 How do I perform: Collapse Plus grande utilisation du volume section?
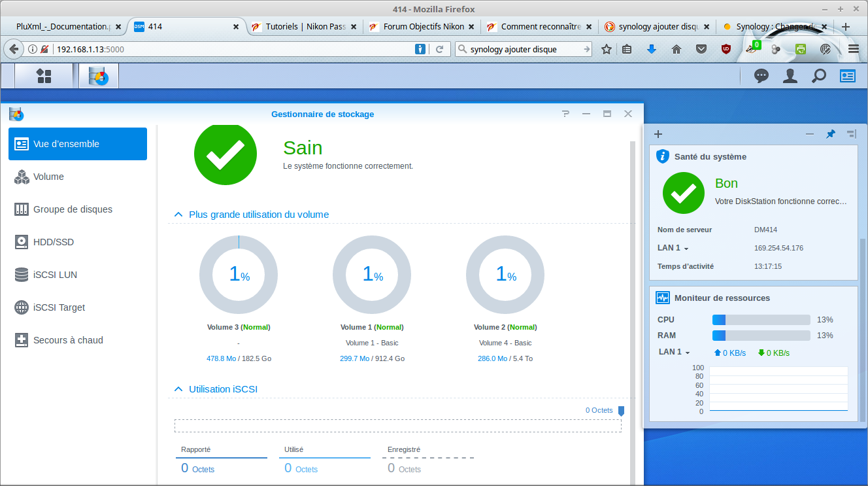pyautogui.click(x=178, y=215)
